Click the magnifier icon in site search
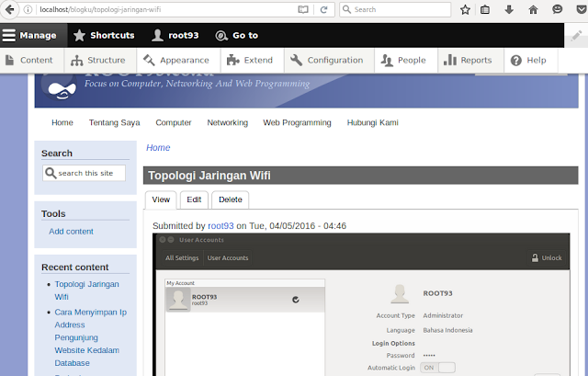The height and width of the screenshot is (376, 588). coord(51,173)
